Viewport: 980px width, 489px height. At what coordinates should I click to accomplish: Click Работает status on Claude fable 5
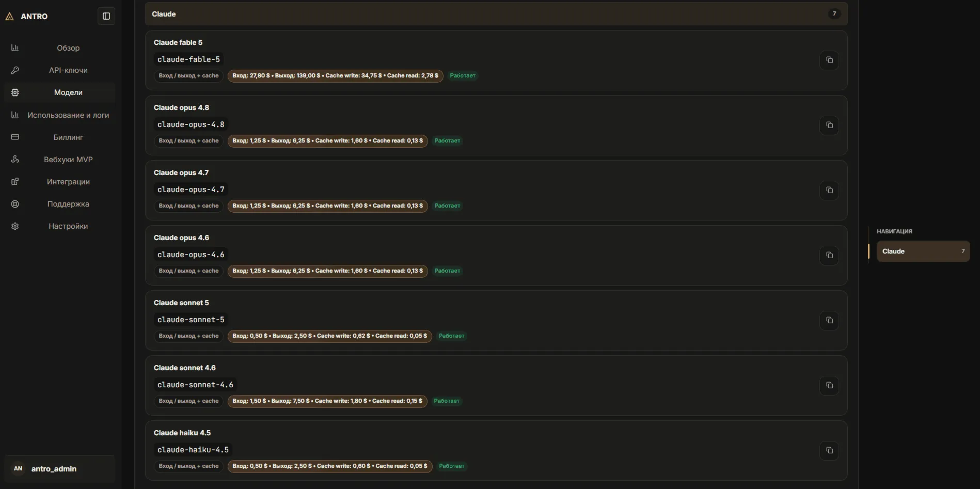tap(463, 76)
